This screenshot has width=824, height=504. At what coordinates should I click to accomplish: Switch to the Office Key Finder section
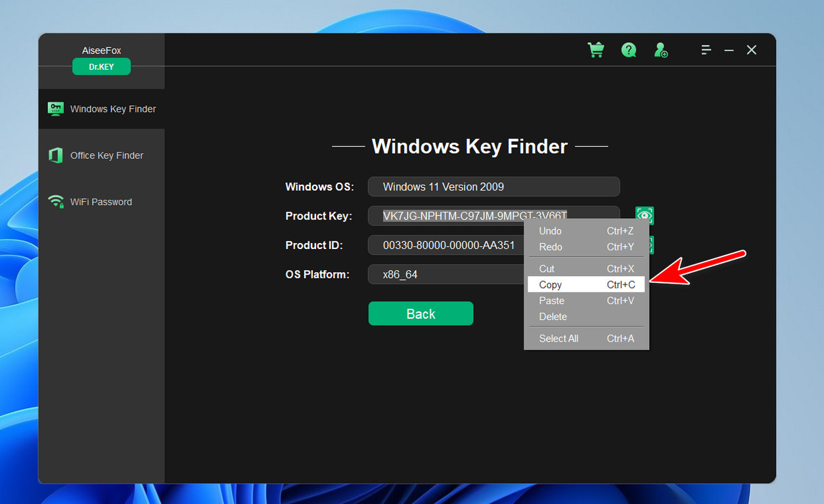107,155
